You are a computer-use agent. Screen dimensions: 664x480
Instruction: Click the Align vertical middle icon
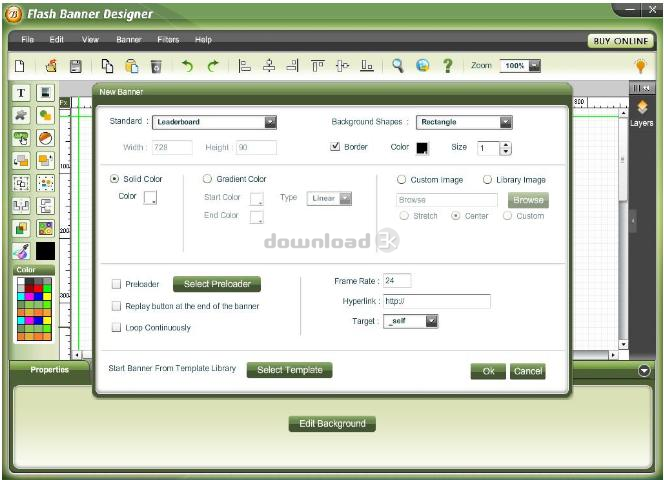pyautogui.click(x=342, y=66)
